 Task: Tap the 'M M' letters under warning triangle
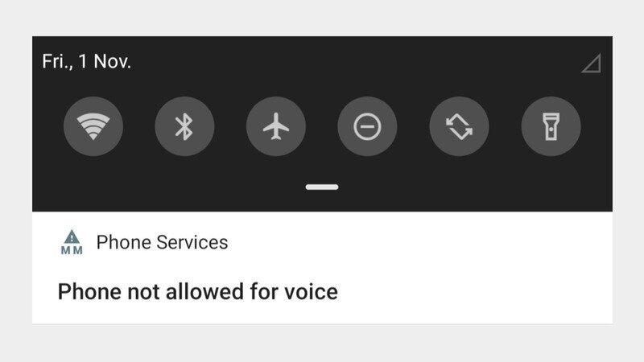click(x=72, y=250)
